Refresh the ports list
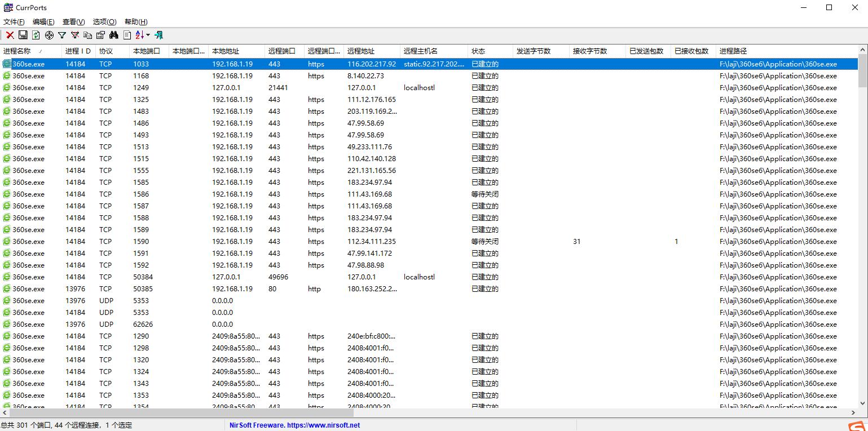The image size is (868, 431). [36, 35]
